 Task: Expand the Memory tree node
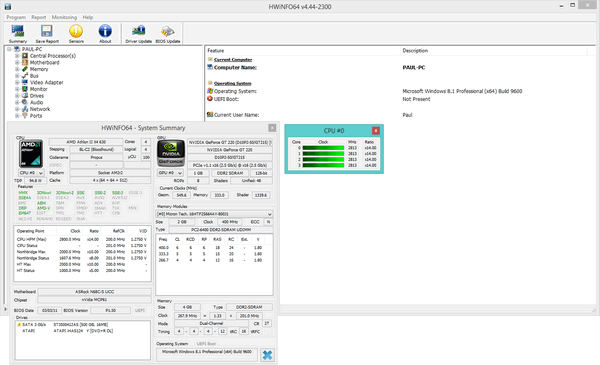[17, 69]
